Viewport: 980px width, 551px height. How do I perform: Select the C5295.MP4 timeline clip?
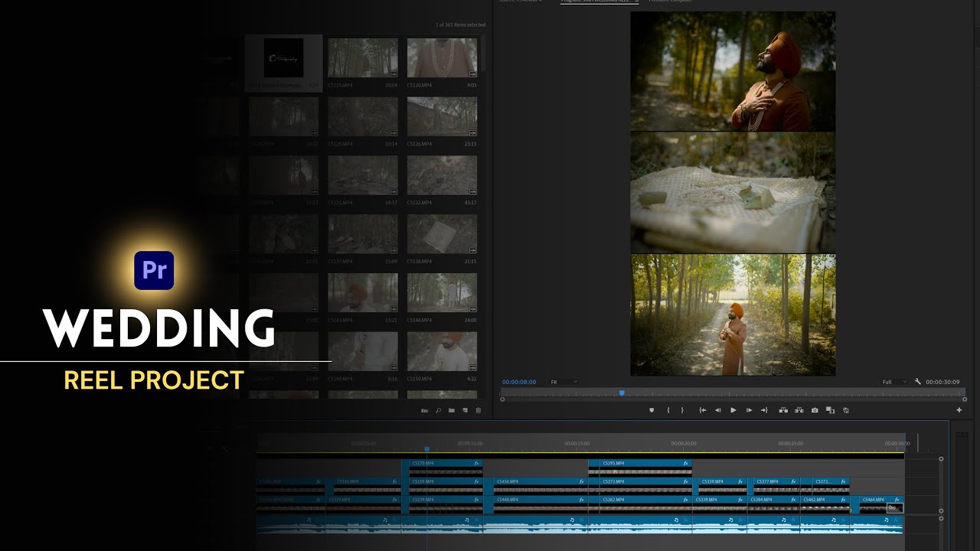639,468
